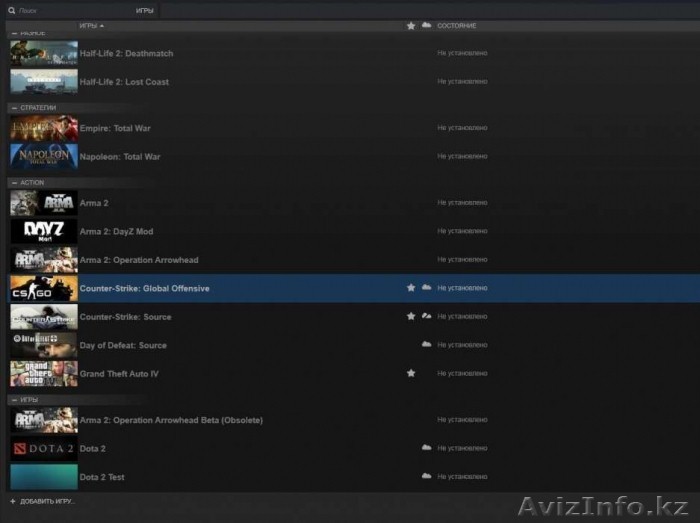
Task: Click the Counter-Strike: Source thumbnail
Action: pyautogui.click(x=44, y=317)
